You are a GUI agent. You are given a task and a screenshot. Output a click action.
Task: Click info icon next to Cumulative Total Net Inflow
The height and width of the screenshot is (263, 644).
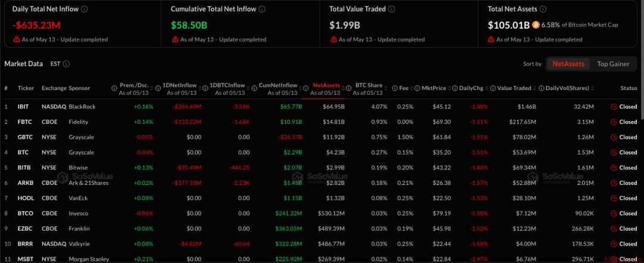click(x=262, y=9)
